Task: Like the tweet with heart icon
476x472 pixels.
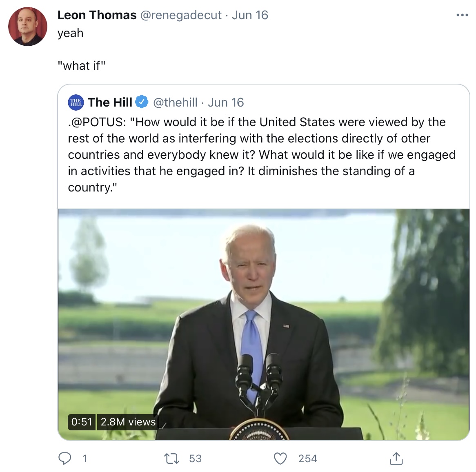Action: point(280,459)
